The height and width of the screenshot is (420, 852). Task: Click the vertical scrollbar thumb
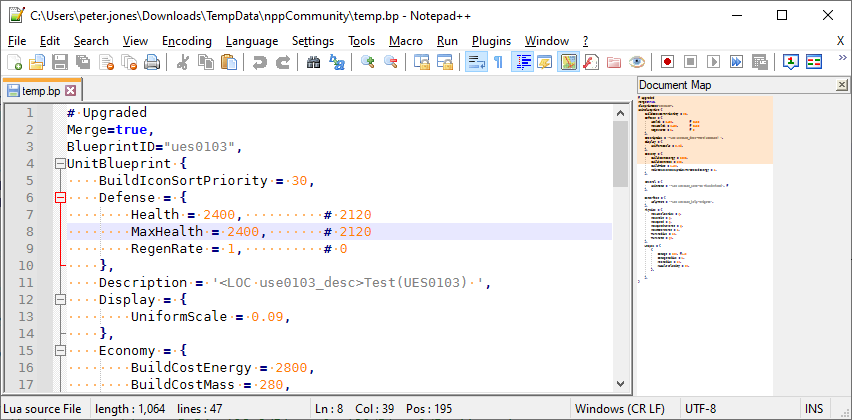(x=621, y=154)
